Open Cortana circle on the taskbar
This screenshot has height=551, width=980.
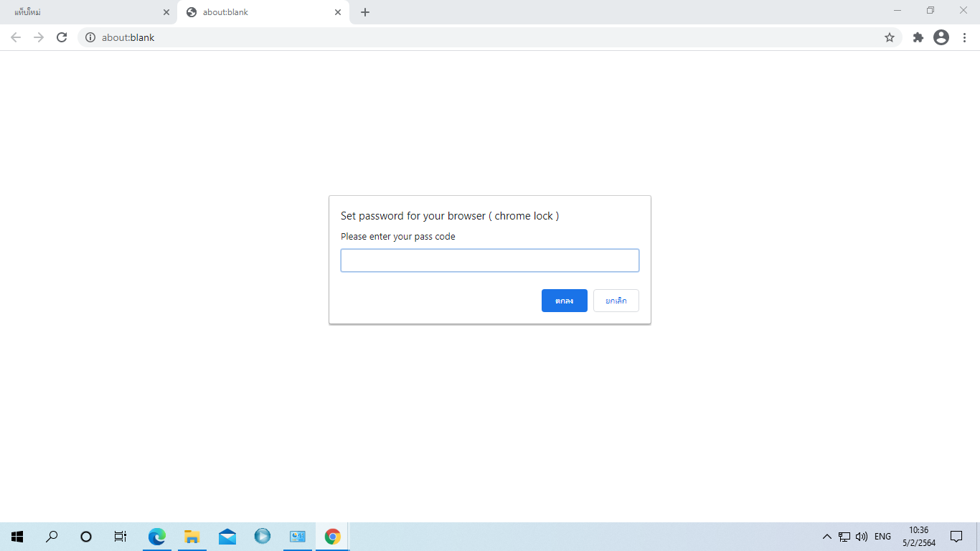pos(86,536)
